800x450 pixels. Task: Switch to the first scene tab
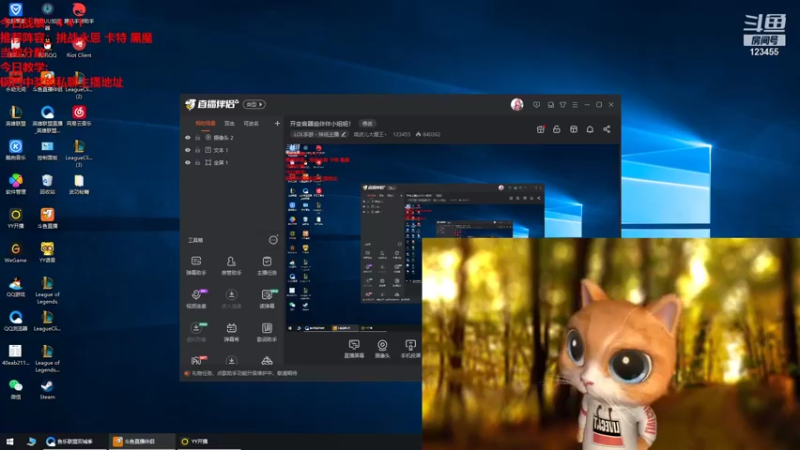[x=205, y=123]
